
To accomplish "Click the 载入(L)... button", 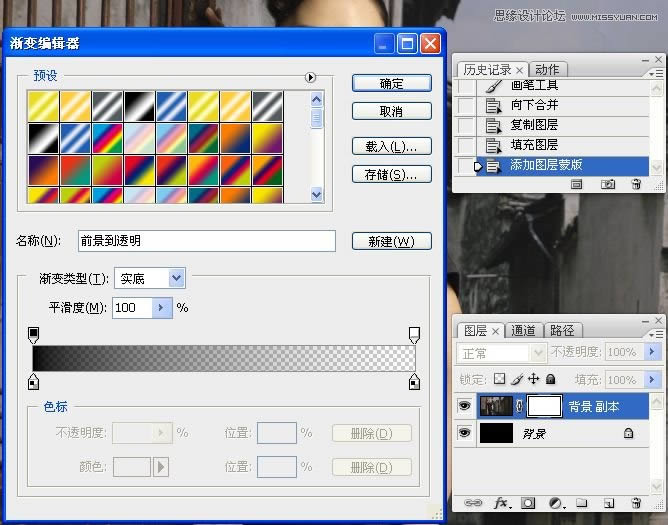I will click(392, 147).
